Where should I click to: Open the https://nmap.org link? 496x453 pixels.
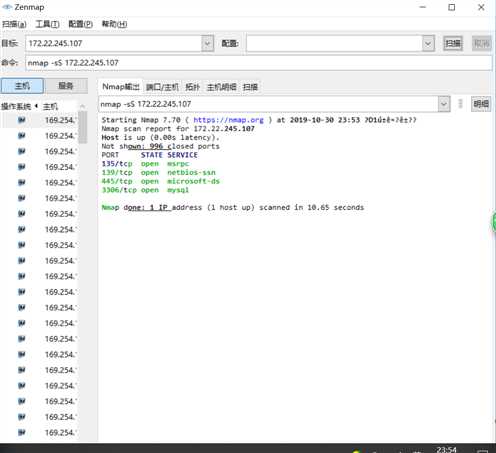[228, 120]
